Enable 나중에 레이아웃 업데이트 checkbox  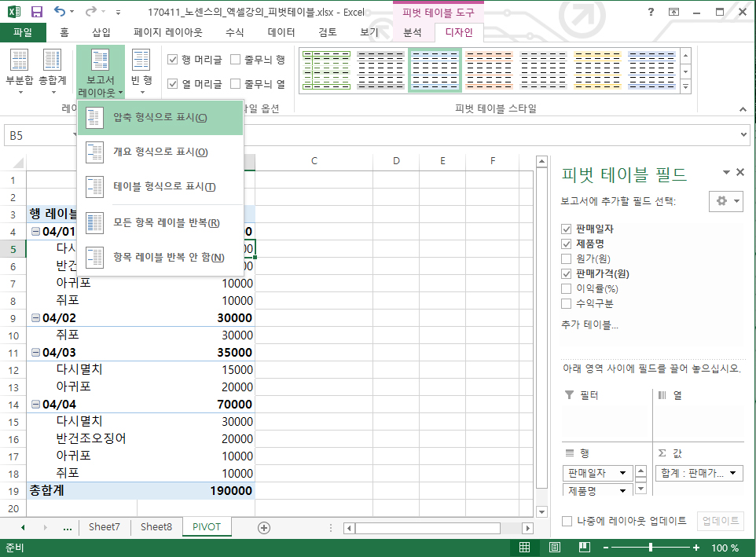coord(567,521)
